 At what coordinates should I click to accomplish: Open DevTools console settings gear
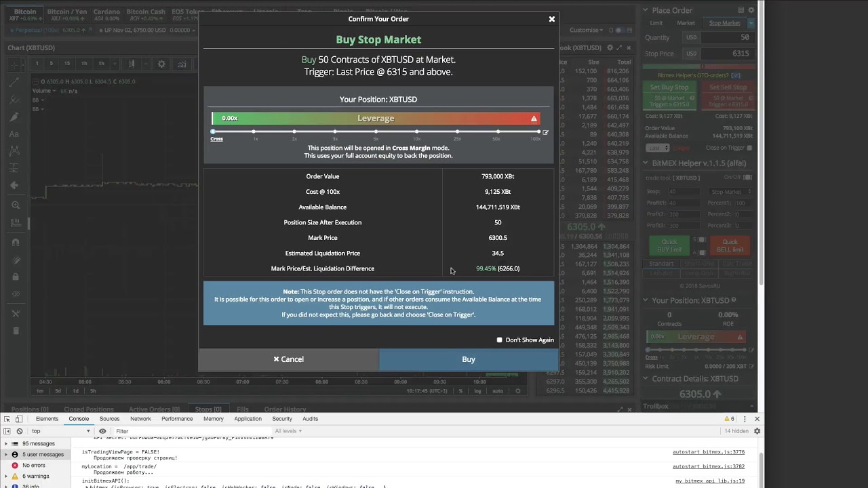757,431
